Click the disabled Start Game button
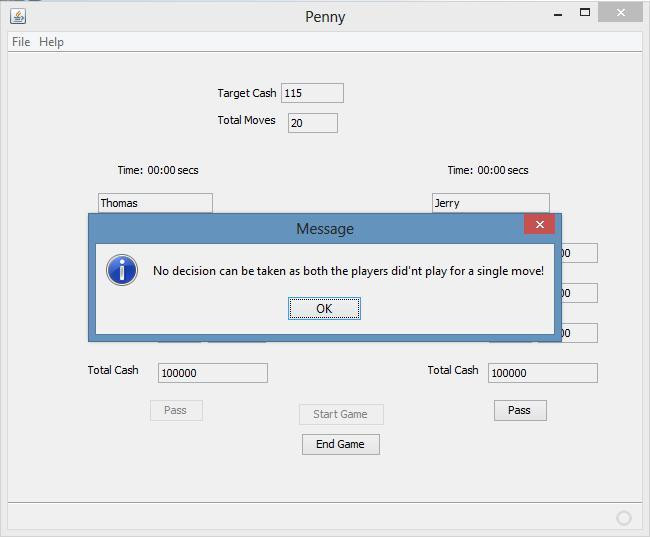The height and width of the screenshot is (537, 650). pos(341,414)
